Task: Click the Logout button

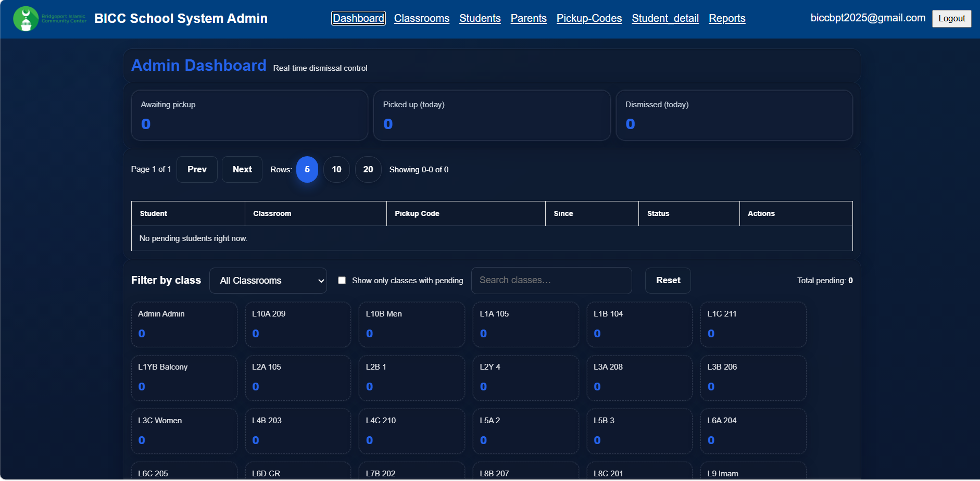Action: tap(951, 18)
